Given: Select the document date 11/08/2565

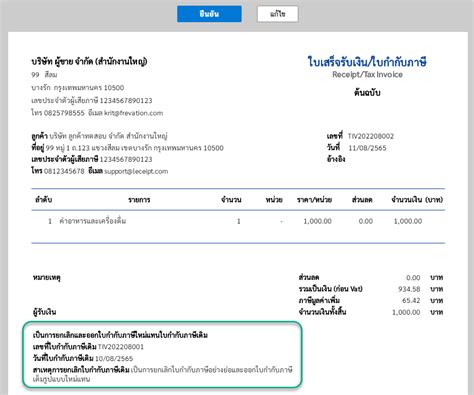Looking at the screenshot, I should point(367,148).
